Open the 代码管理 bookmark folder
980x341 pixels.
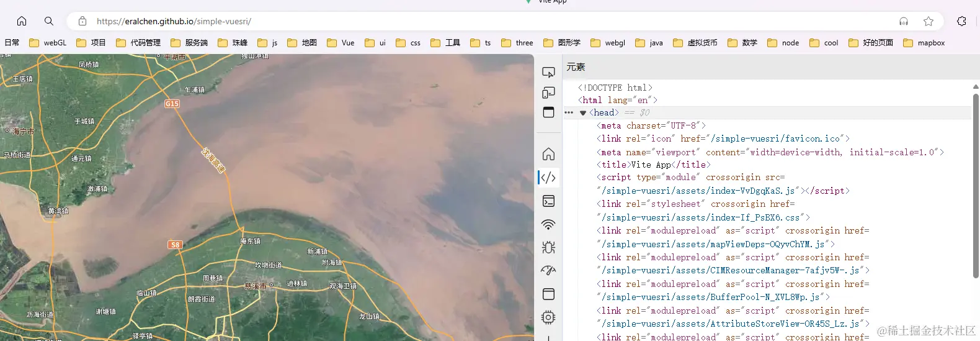[138, 43]
